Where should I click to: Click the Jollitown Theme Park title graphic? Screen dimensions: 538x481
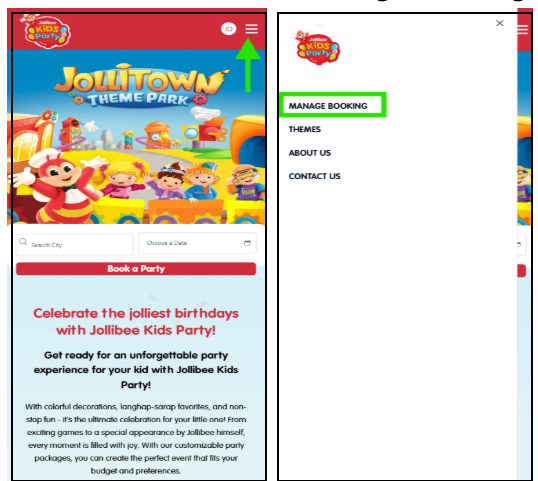tap(141, 85)
